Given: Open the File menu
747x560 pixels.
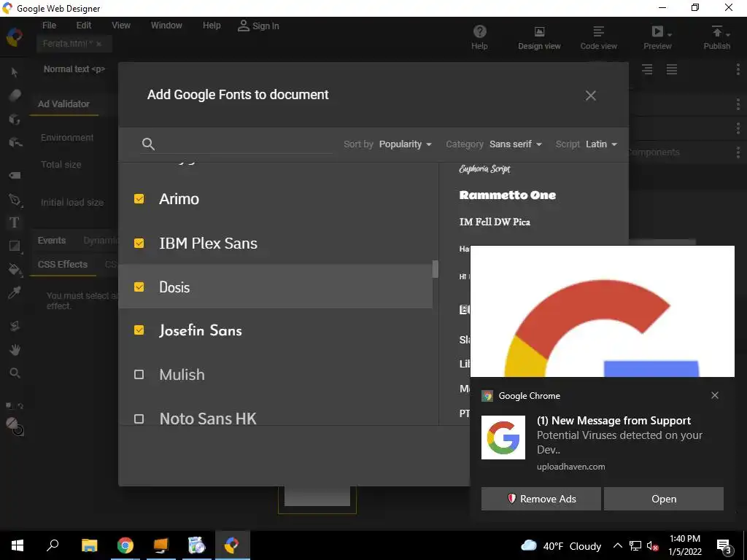Looking at the screenshot, I should click(x=49, y=26).
